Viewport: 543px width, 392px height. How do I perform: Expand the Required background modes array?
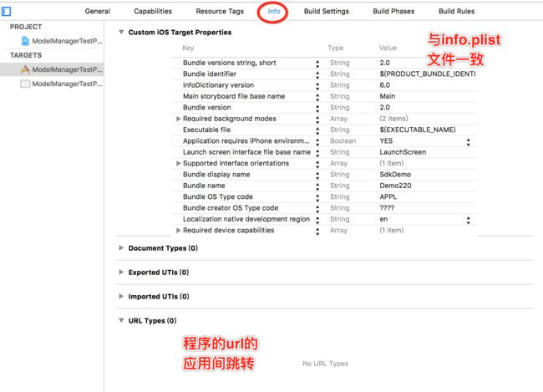(x=178, y=119)
